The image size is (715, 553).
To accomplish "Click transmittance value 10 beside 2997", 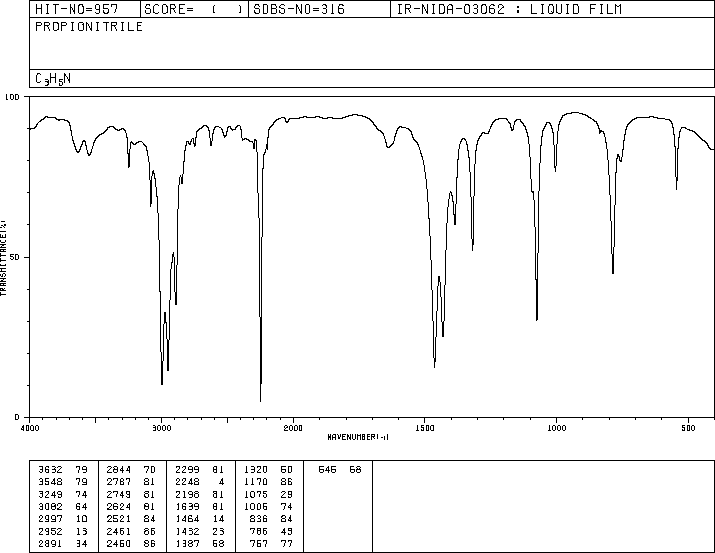I will pyautogui.click(x=82, y=519).
